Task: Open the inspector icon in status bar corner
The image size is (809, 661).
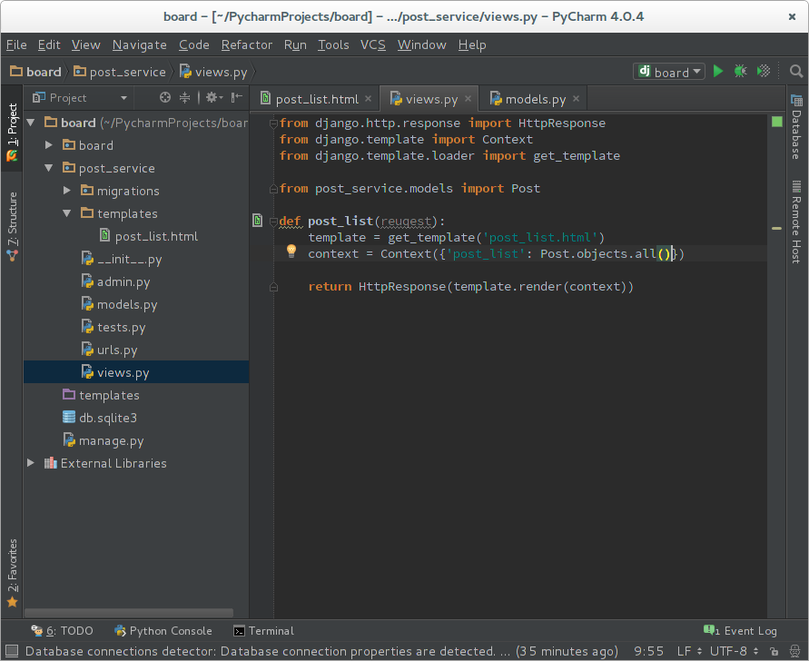Action: click(795, 651)
